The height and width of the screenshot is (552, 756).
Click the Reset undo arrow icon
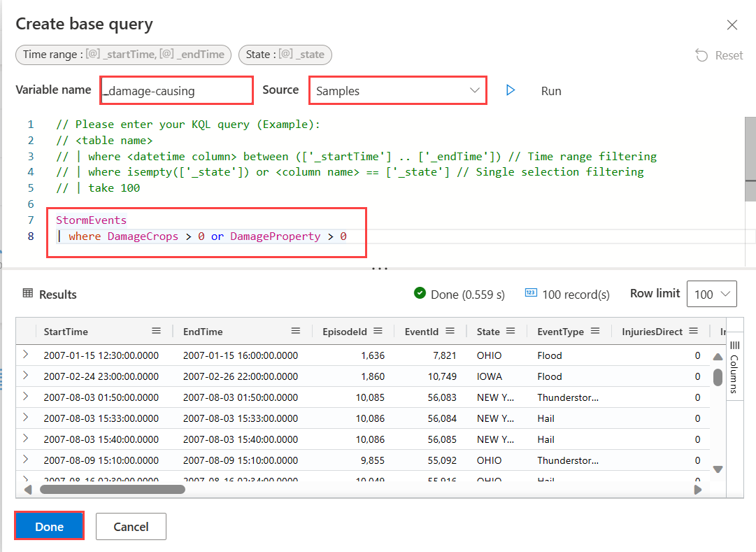[701, 55]
